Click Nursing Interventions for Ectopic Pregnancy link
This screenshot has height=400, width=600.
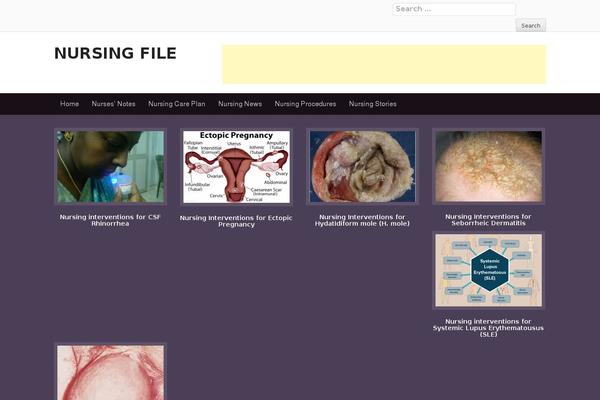click(236, 221)
